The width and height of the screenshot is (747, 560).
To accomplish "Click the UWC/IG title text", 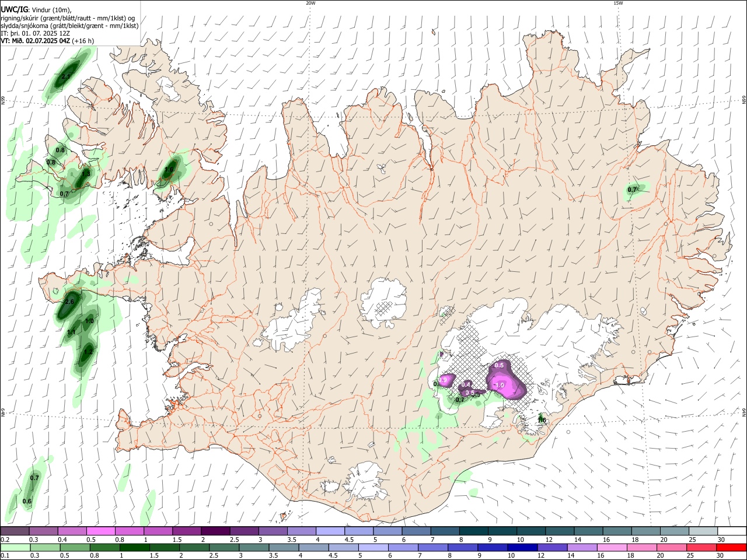I will click(13, 9).
